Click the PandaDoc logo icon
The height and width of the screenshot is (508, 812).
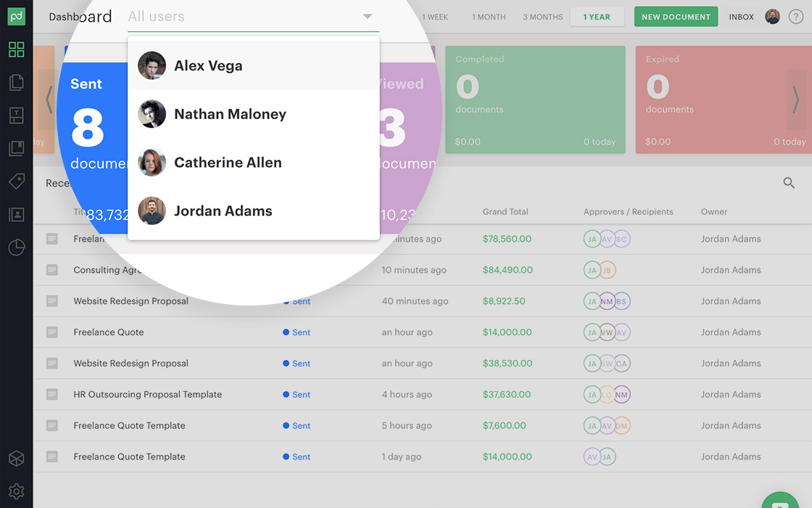16,17
